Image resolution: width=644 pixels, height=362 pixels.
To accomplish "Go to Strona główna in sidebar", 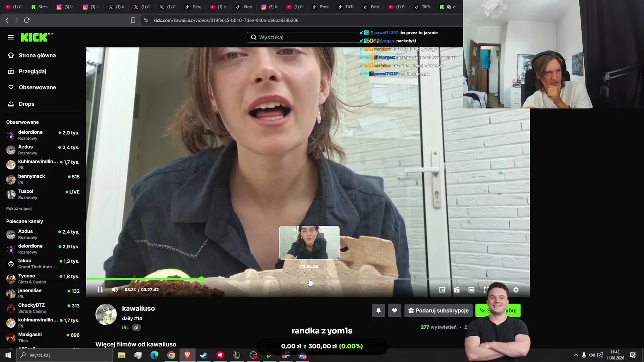I will [x=37, y=55].
